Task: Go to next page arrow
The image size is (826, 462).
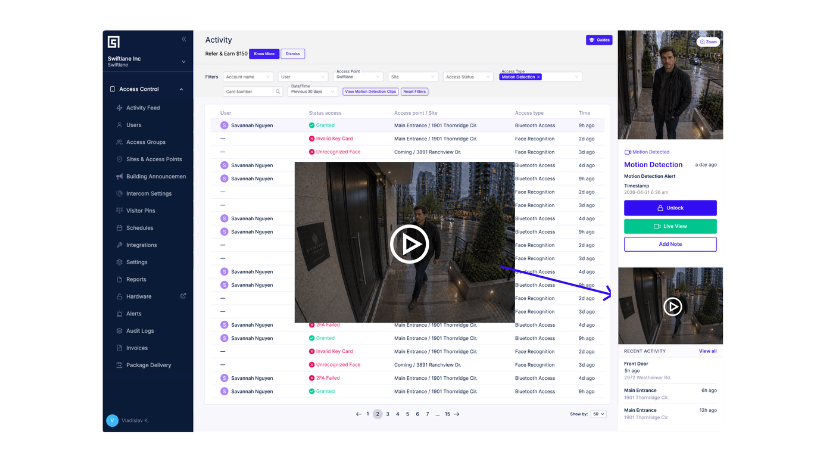Action: (457, 414)
